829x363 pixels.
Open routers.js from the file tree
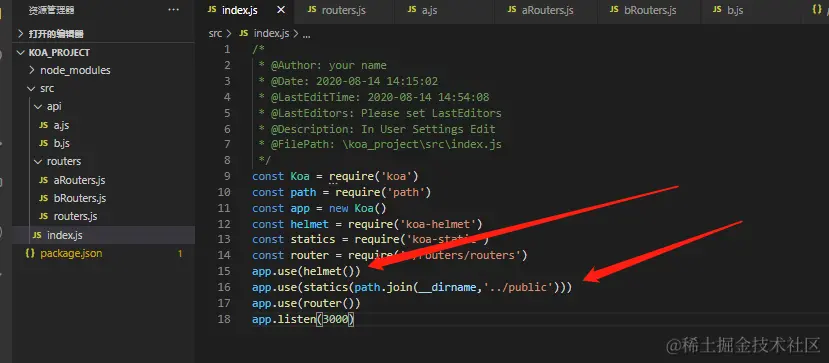[x=75, y=217]
